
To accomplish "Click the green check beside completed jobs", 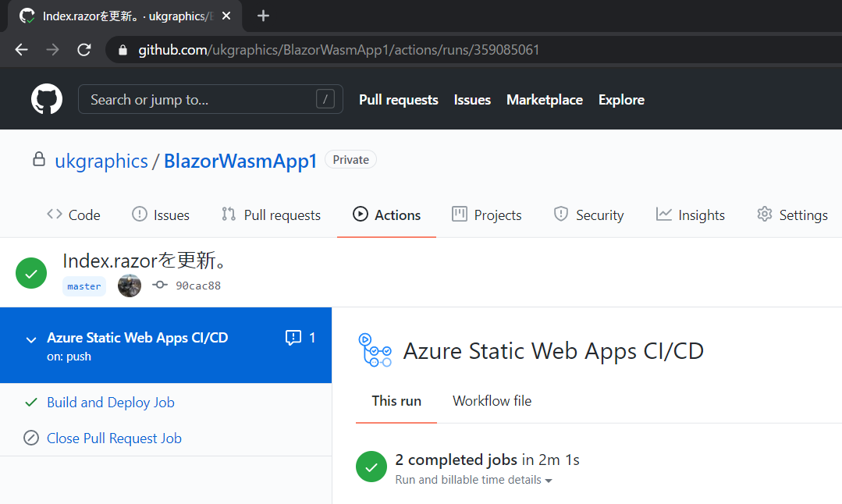I will 371,467.
